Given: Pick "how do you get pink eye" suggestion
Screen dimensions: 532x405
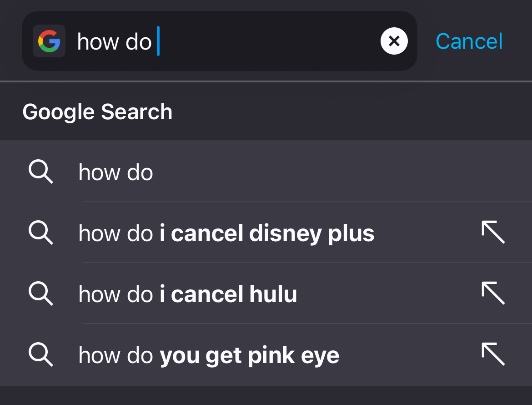Looking at the screenshot, I should (x=209, y=355).
